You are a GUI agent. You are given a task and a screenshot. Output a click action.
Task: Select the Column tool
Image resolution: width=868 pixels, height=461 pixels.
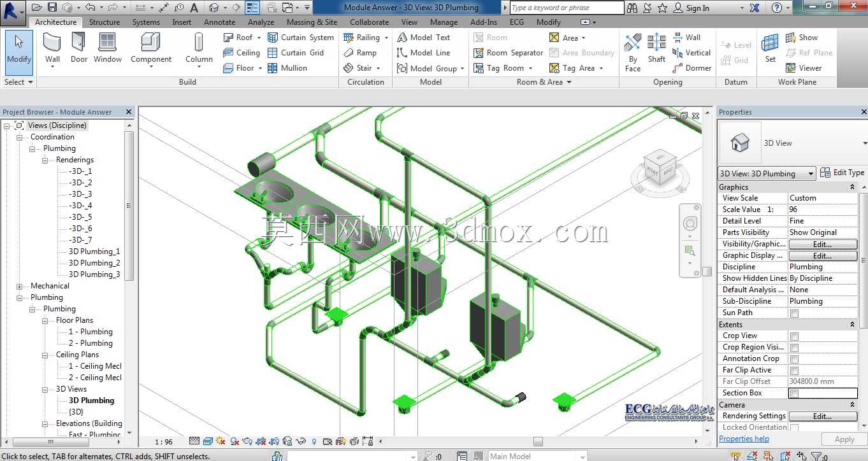tap(199, 48)
